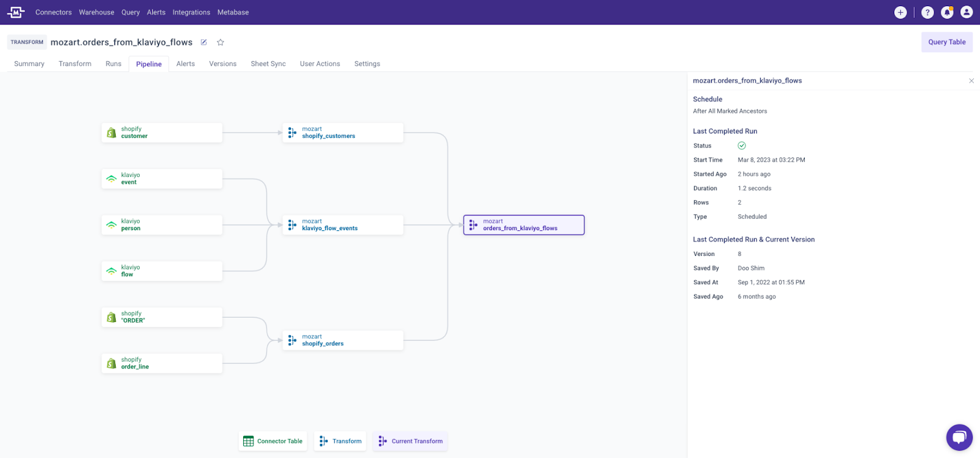This screenshot has width=980, height=458.
Task: Click the Shopify icon on customer node
Action: click(x=111, y=133)
